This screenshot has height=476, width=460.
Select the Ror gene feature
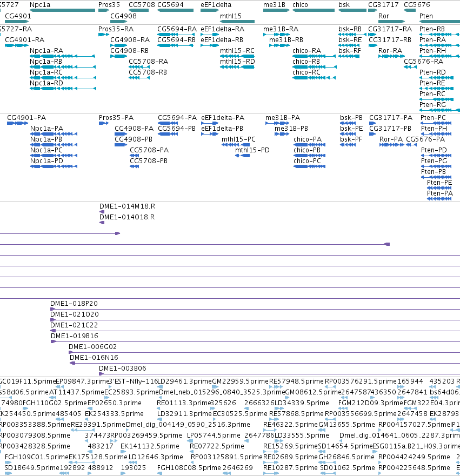392,22
